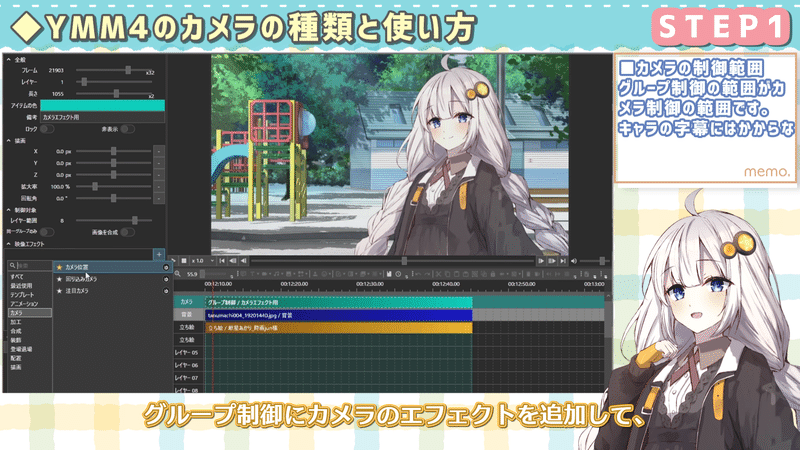This screenshot has height=450, width=800.
Task: Open the playback speed x1.0 dropdown
Action: [x=203, y=261]
